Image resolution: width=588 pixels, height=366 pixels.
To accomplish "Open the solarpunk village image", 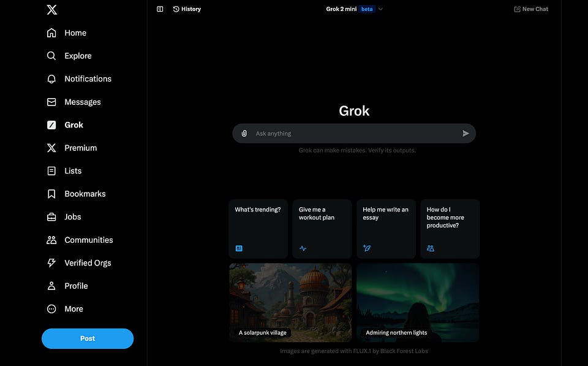I will (290, 303).
